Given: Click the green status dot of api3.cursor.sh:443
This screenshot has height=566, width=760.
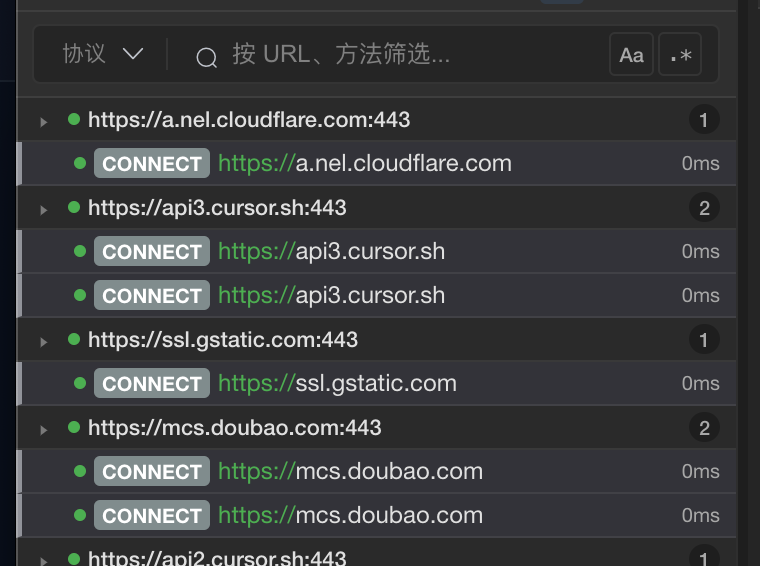Looking at the screenshot, I should (74, 207).
